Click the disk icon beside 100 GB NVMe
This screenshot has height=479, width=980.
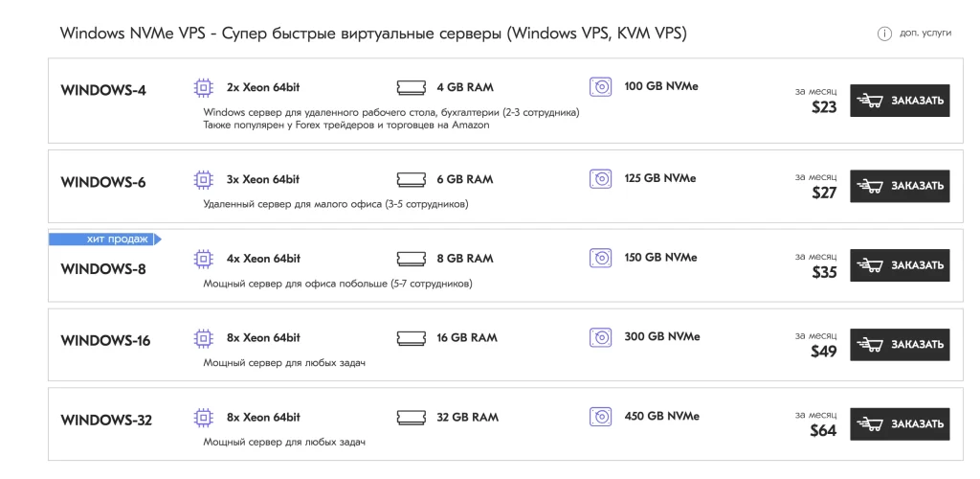click(600, 88)
